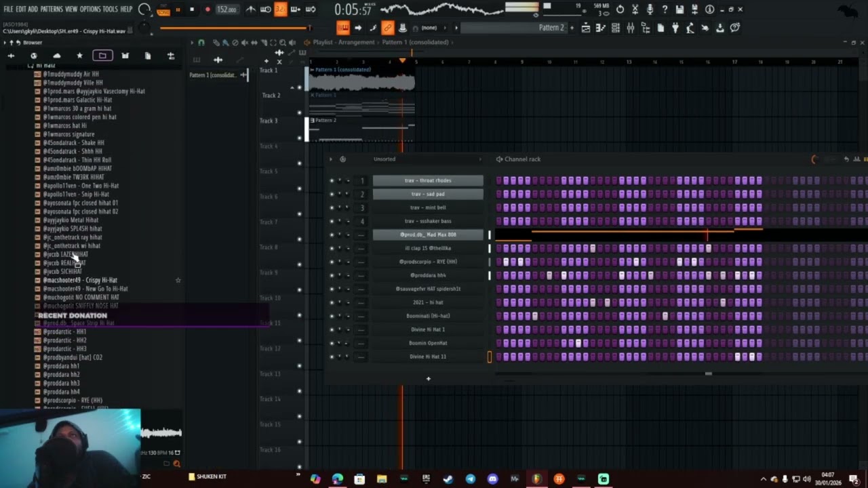This screenshot has width=868, height=488.
Task: Toggle Song mode switch
Action: [x=163, y=11]
